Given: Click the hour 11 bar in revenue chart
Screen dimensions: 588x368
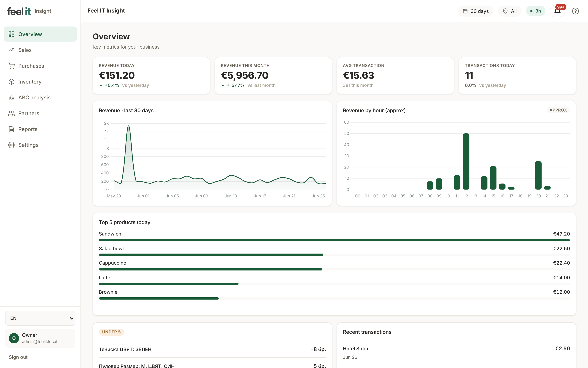Looking at the screenshot, I should click(457, 182).
